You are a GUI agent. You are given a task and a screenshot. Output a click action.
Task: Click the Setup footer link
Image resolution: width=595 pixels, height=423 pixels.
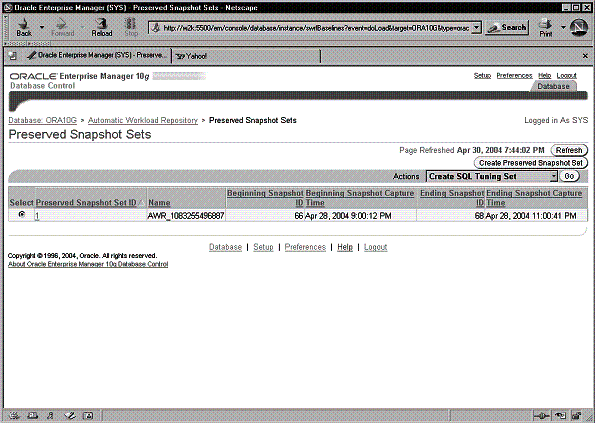click(263, 247)
